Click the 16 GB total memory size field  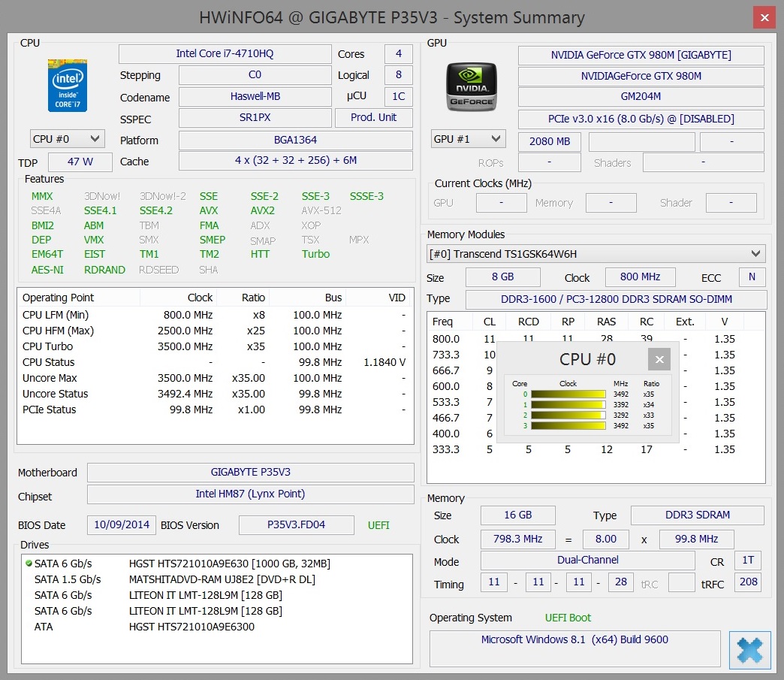coord(517,515)
